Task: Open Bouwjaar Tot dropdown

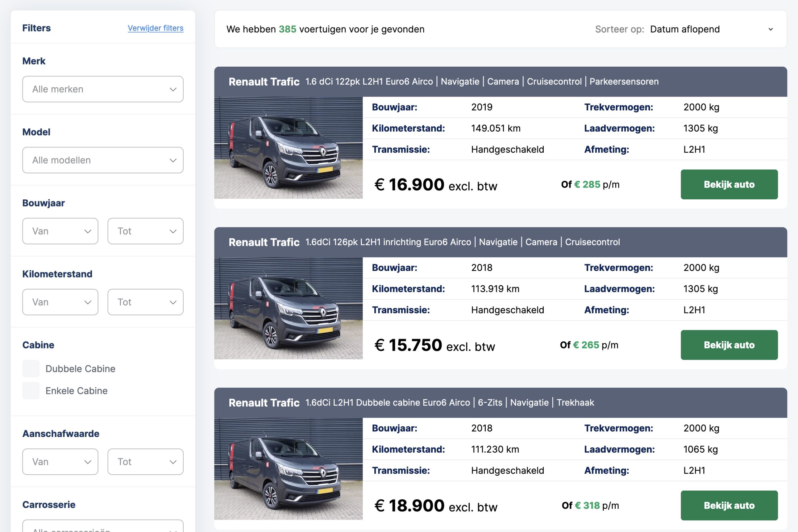Action: 146,231
